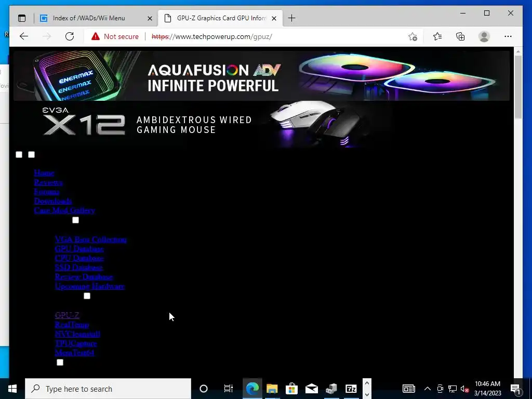Open the RealTemp link
532x399 pixels.
[72, 325]
